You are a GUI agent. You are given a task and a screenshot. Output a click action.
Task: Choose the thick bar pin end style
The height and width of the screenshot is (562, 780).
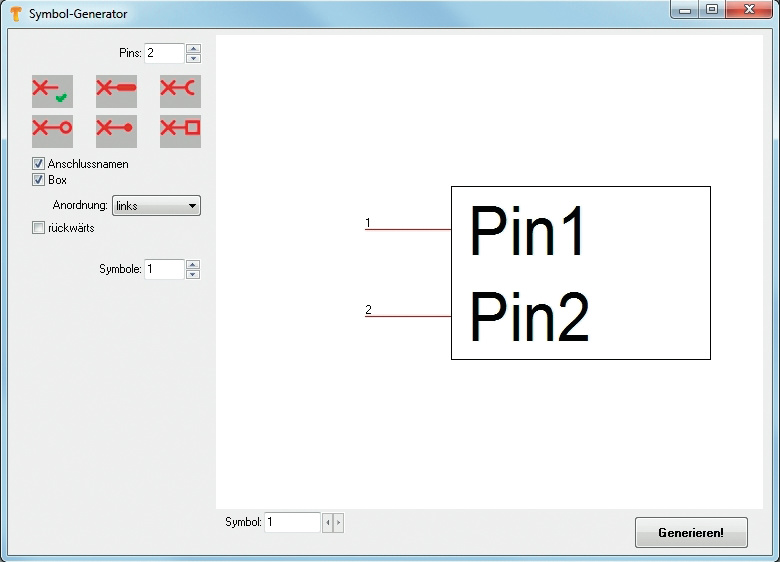(116, 91)
